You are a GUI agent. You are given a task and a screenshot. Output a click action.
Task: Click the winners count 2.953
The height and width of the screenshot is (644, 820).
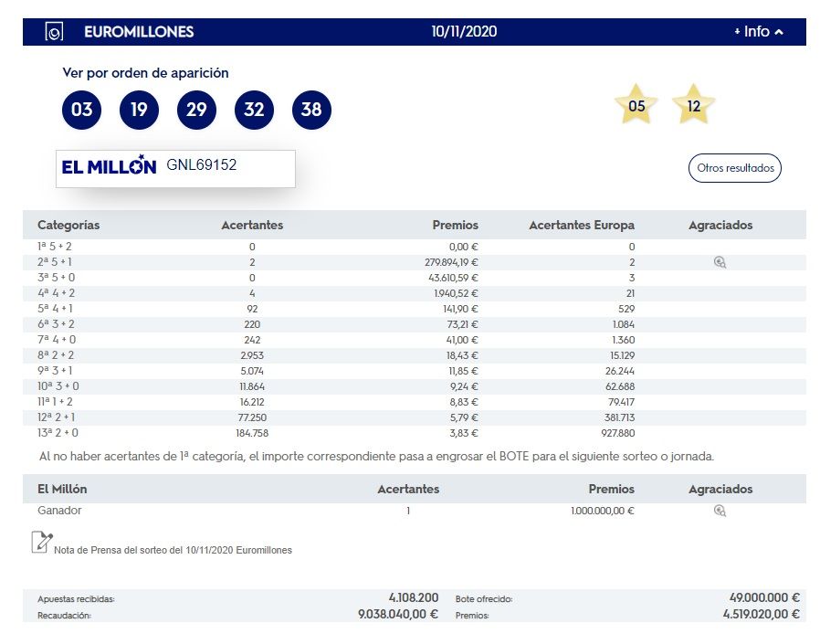[x=252, y=355]
